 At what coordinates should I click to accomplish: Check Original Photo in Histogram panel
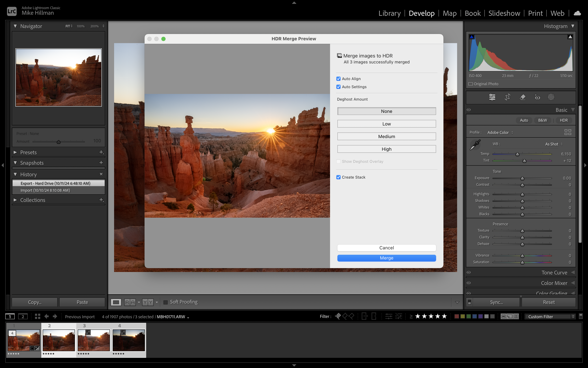(x=471, y=84)
